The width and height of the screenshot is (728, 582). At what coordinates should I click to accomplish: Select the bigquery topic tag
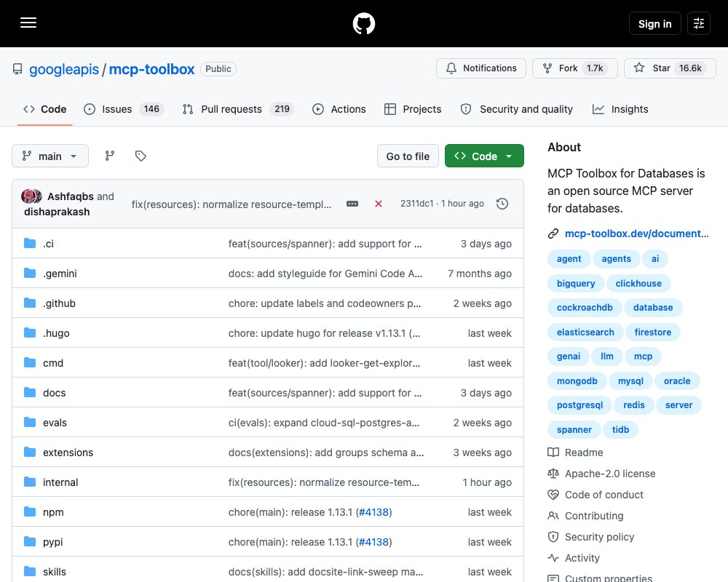576,283
